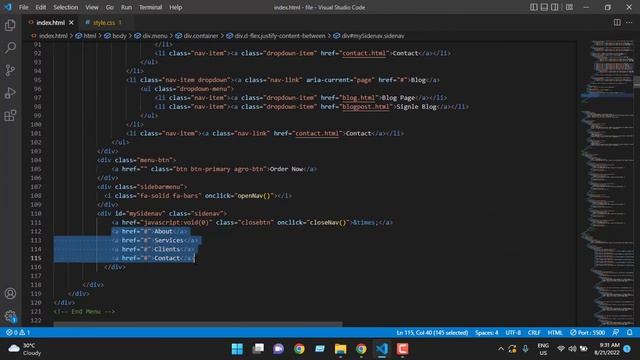This screenshot has height=360, width=640.
Task: Open first Google Chrome taskbar icon
Action: [299, 349]
